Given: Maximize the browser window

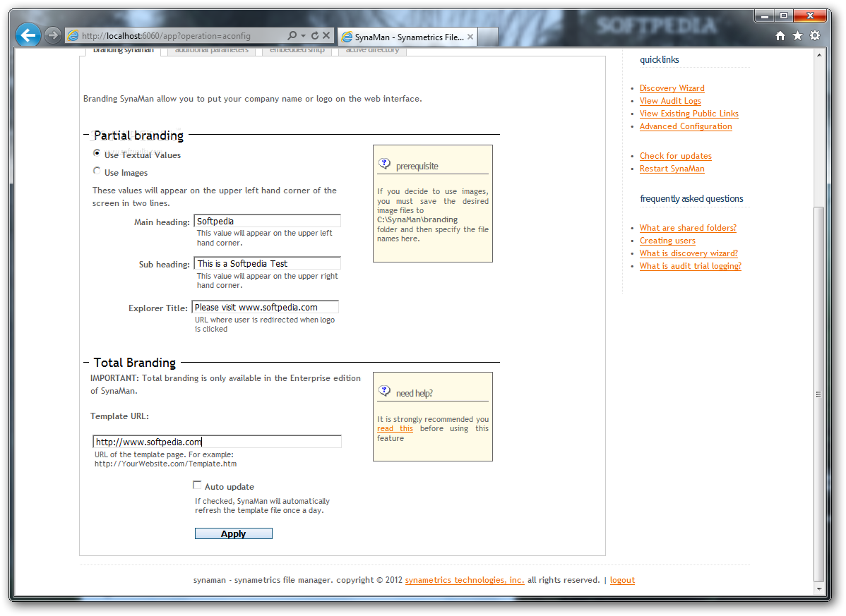Looking at the screenshot, I should coord(783,16).
